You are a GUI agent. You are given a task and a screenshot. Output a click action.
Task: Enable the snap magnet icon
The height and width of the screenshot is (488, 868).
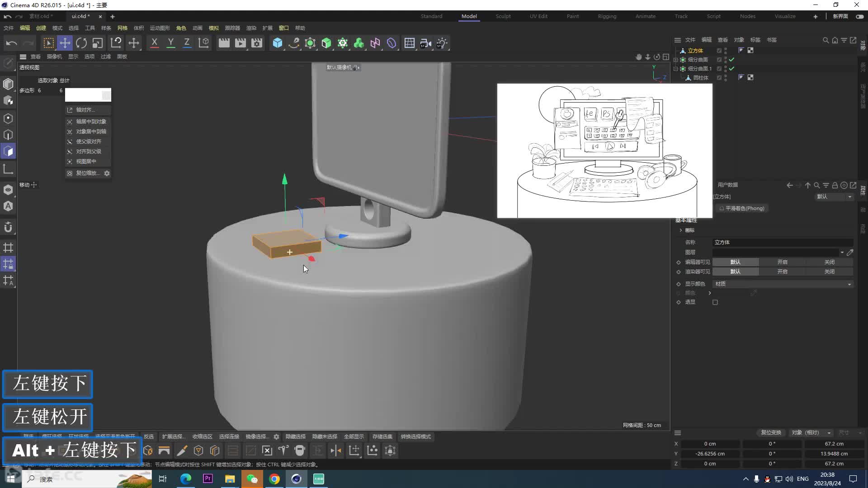(x=8, y=227)
